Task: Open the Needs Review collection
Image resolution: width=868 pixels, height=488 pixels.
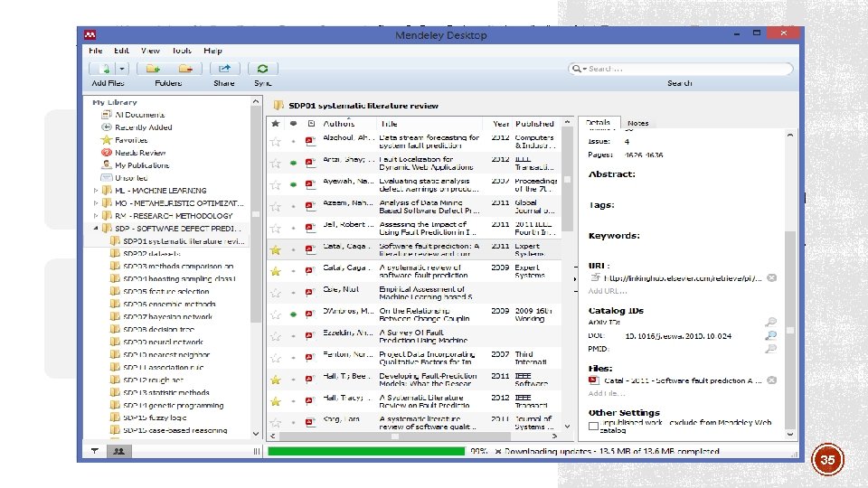Action: point(140,153)
